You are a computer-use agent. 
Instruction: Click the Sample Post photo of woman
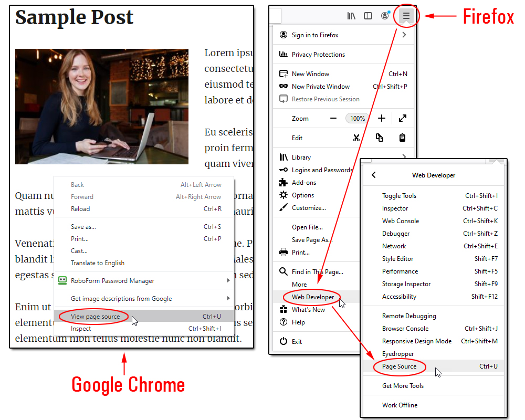click(102, 107)
